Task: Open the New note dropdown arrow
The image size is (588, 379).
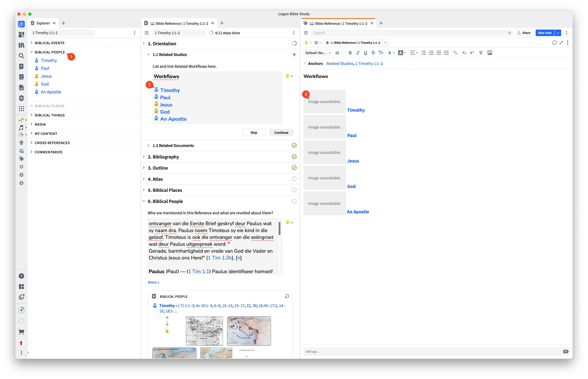Action: point(558,33)
